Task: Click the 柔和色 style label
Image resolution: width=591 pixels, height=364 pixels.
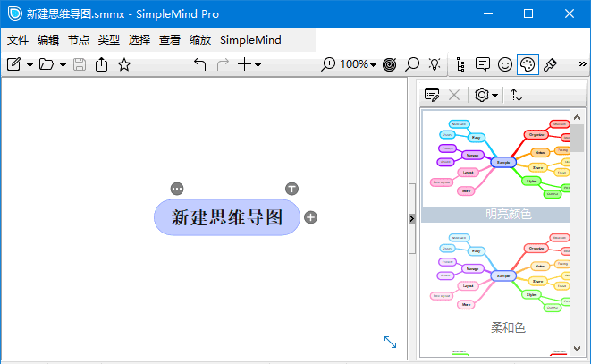Action: pyautogui.click(x=508, y=327)
